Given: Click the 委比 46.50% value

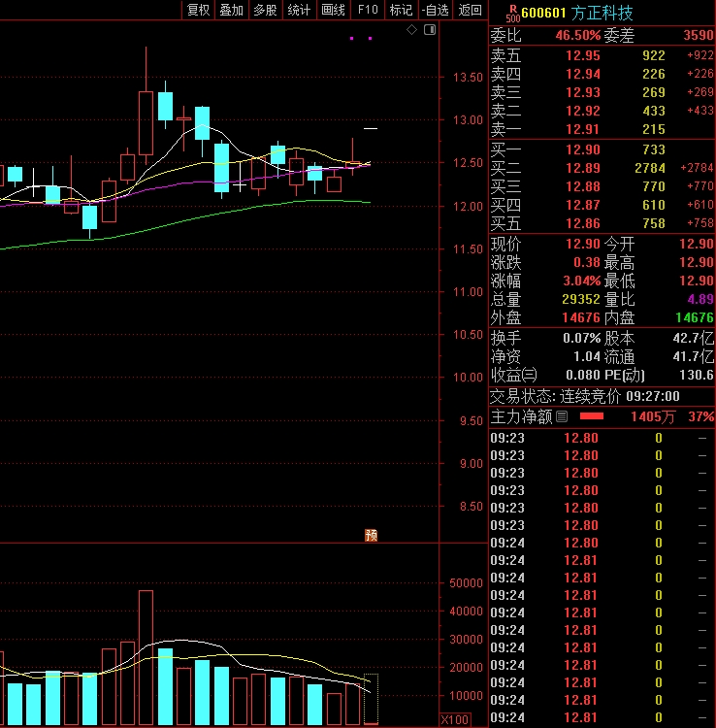Looking at the screenshot, I should pyautogui.click(x=577, y=35).
